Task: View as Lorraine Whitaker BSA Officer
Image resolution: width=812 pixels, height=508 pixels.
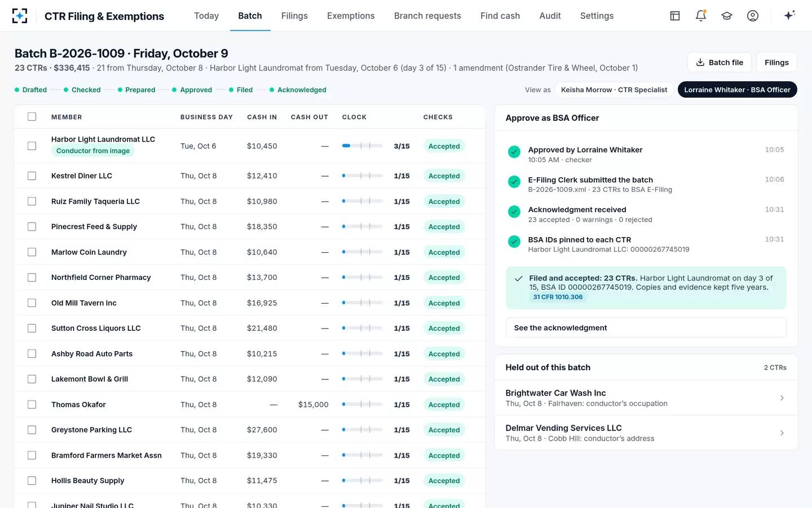Action: tap(737, 90)
